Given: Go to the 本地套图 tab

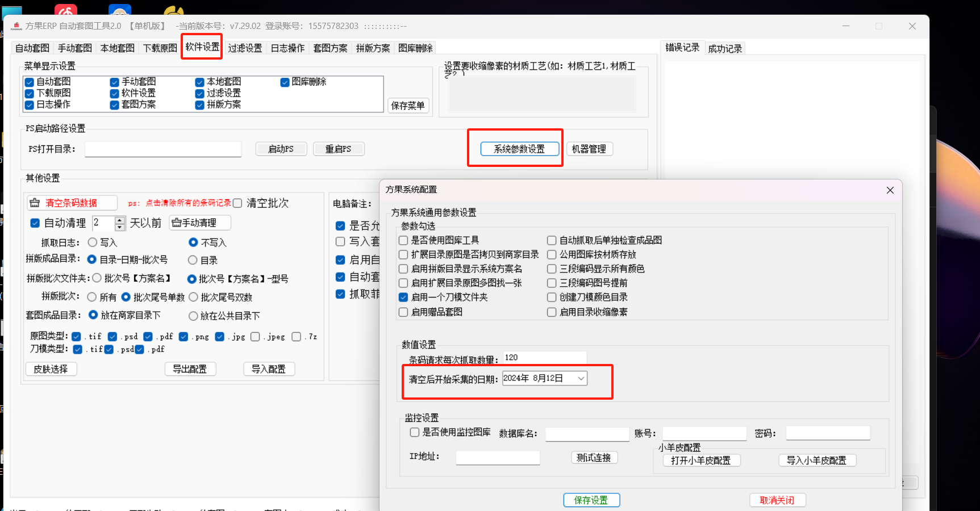Looking at the screenshot, I should tap(118, 48).
